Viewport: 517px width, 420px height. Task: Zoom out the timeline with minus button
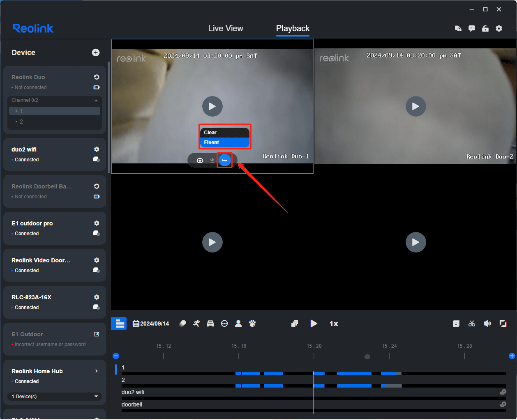click(x=116, y=356)
